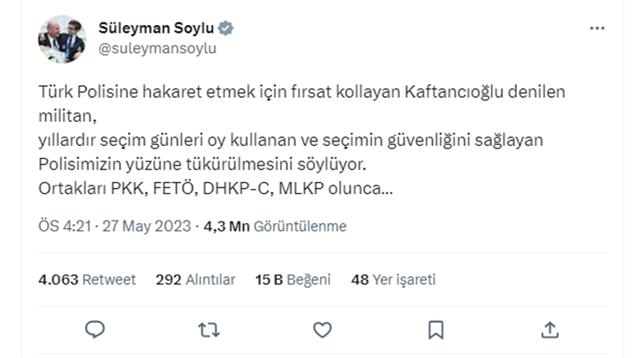Open the three-dot more options menu
Viewport: 644px width, 358px height.
[x=598, y=28]
